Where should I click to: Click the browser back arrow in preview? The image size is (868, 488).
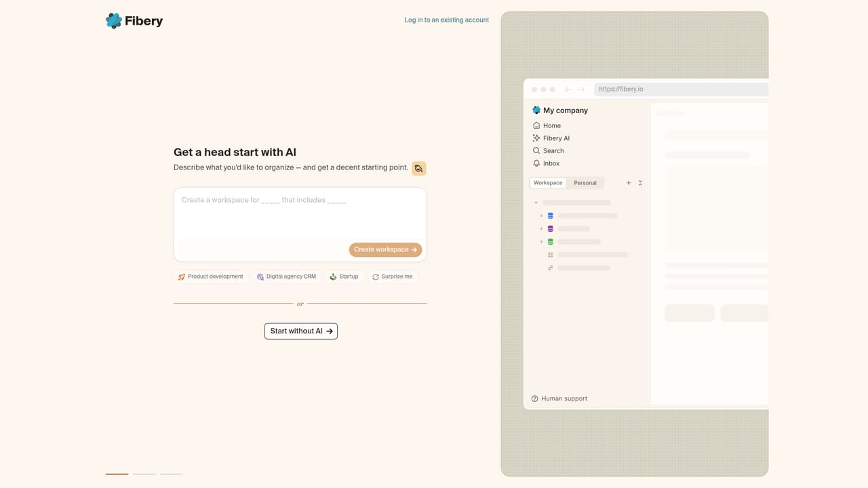(x=568, y=89)
